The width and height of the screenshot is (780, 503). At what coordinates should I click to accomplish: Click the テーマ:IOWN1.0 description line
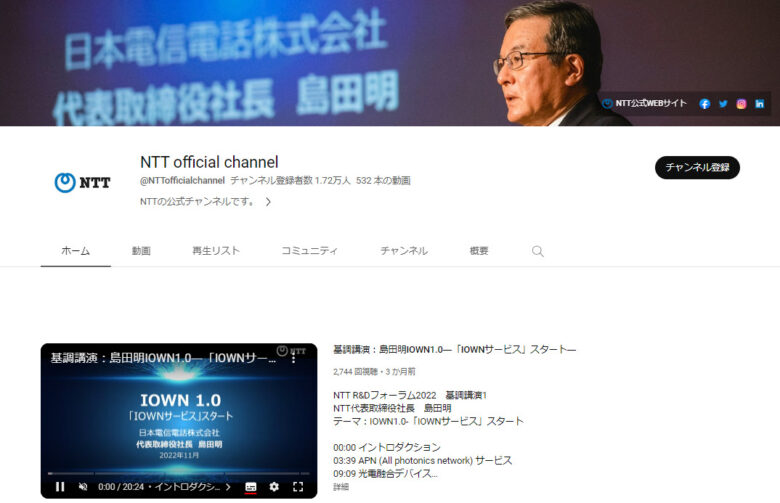click(428, 421)
